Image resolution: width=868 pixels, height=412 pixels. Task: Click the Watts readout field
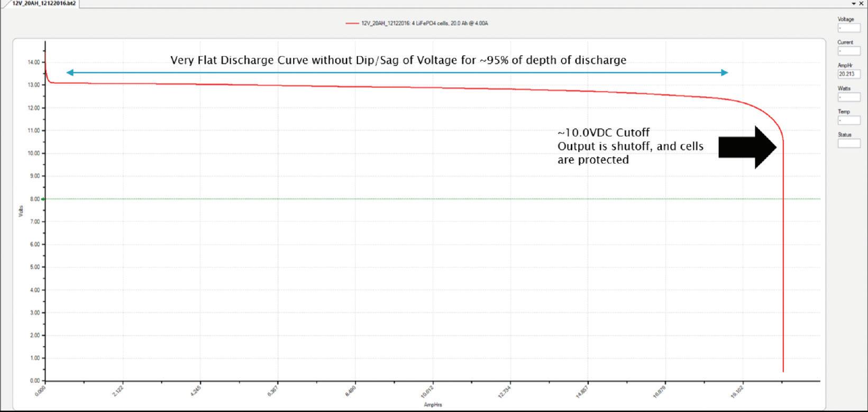coord(849,97)
